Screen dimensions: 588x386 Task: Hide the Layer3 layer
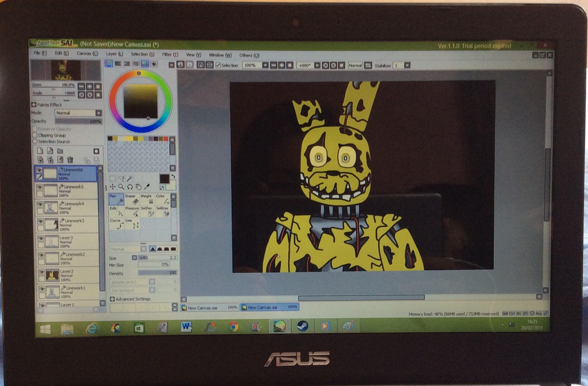tap(41, 238)
